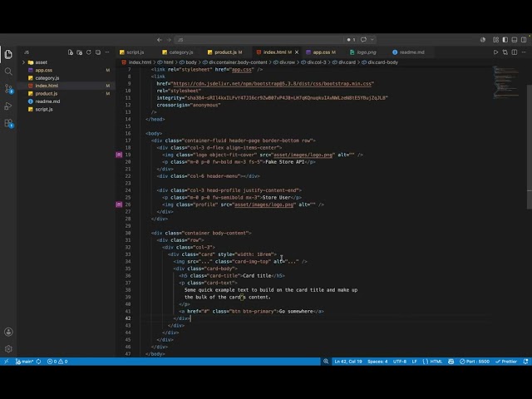Open readme.md in the explorer
This screenshot has width=532, height=399.
click(x=47, y=101)
